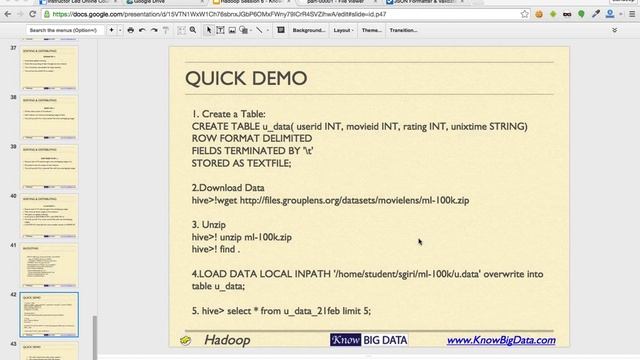Click the yellow Hadoop elephant logo
The image size is (640, 360).
[186, 340]
